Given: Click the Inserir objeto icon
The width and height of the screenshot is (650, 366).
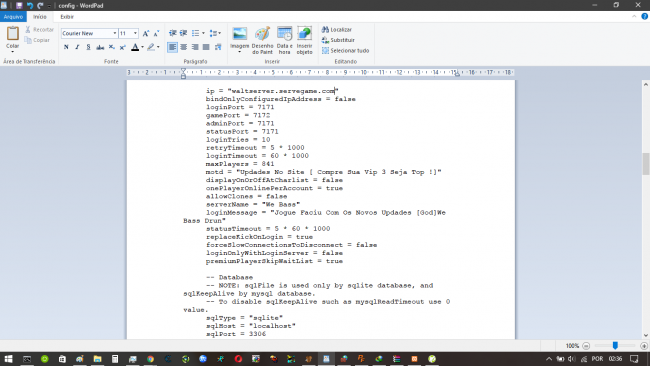Looking at the screenshot, I should pos(304,34).
